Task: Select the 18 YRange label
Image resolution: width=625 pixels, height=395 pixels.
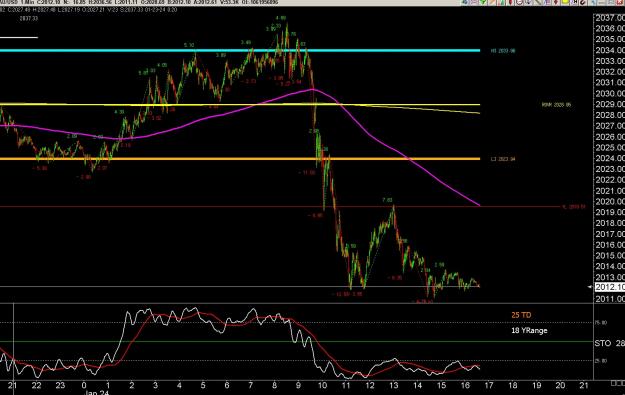Action: (x=529, y=330)
